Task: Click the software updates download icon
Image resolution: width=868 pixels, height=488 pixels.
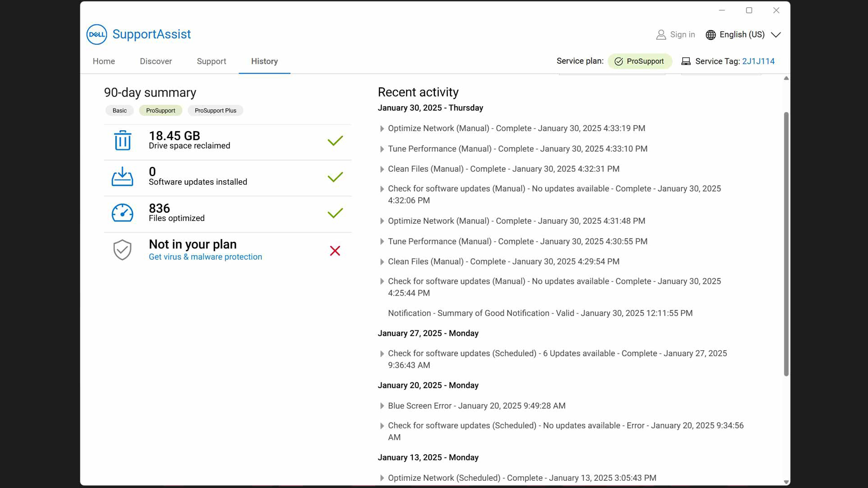Action: click(x=123, y=177)
